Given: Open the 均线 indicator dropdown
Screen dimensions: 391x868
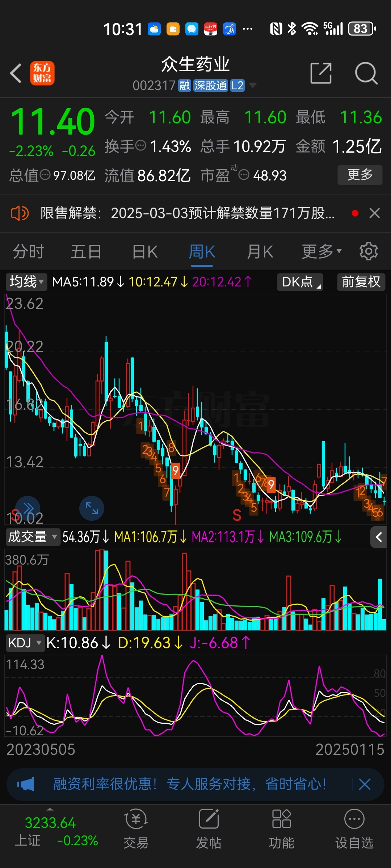Looking at the screenshot, I should tap(26, 282).
